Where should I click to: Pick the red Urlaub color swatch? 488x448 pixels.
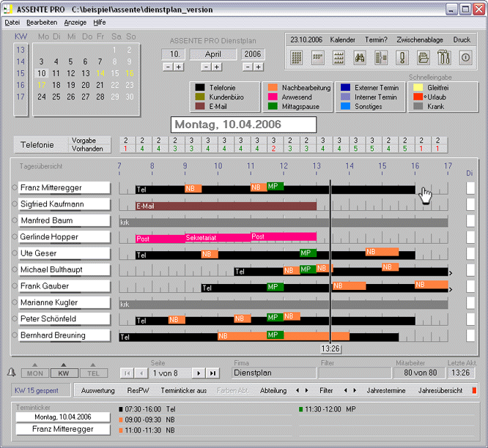pyautogui.click(x=418, y=97)
